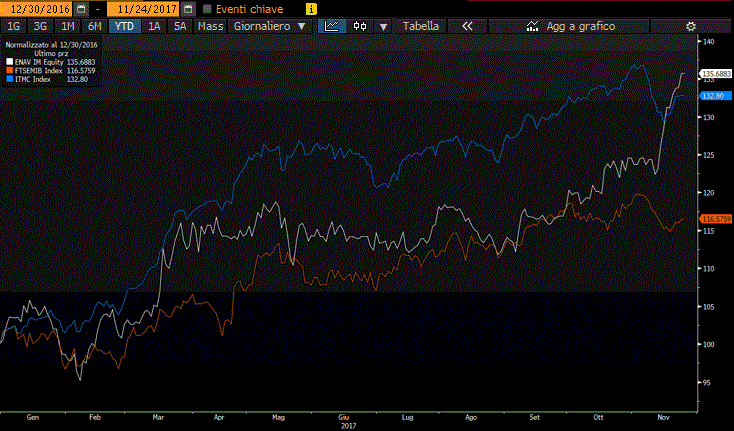The width and height of the screenshot is (734, 431).
Task: Click the blue ITMC Index swatch
Action: [x=9, y=79]
